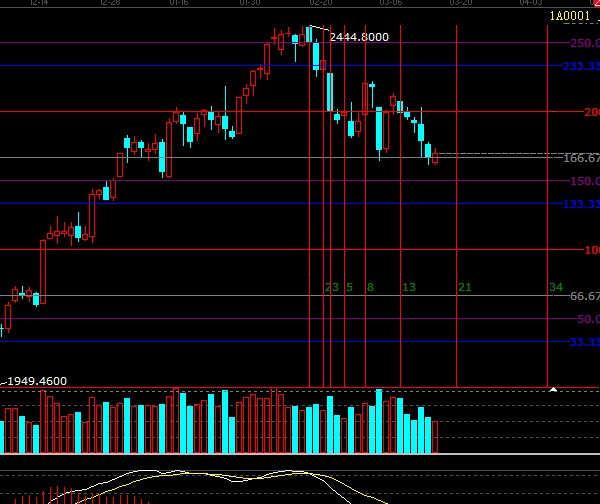Click the small white triangle above volume panel

point(553,388)
